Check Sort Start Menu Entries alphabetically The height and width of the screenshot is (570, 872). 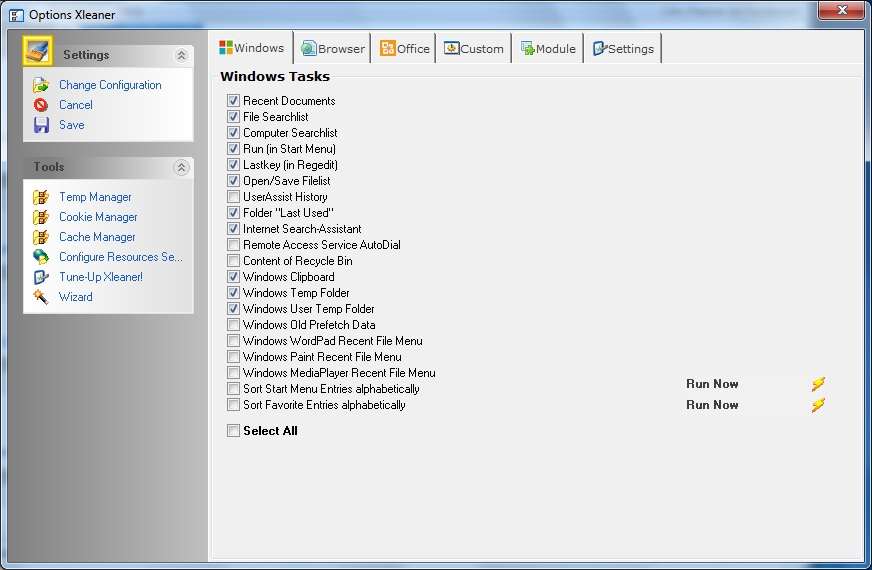pos(234,389)
